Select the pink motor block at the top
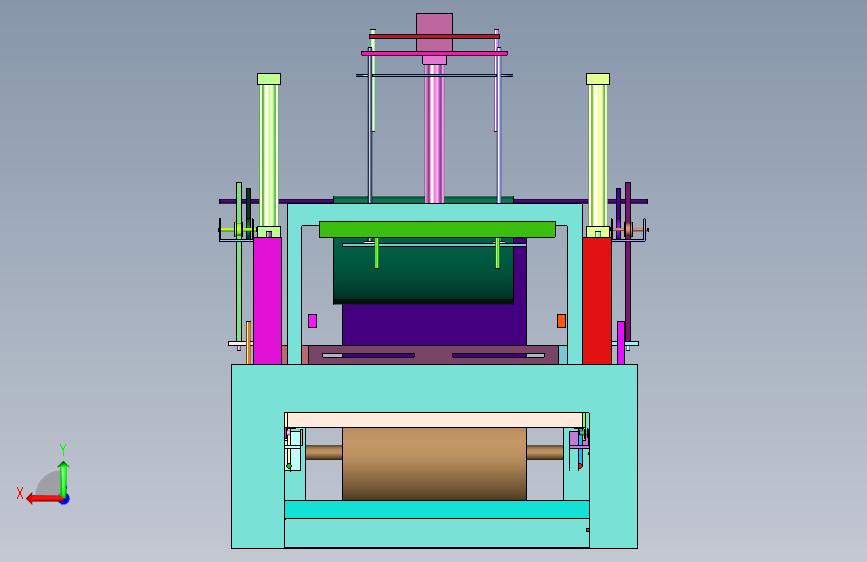867x562 pixels. click(x=434, y=32)
